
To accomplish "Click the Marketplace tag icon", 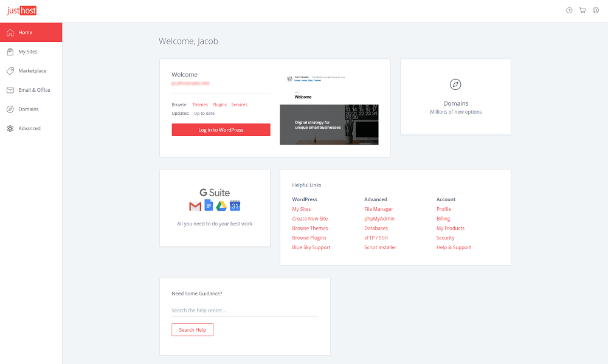I will tap(10, 71).
